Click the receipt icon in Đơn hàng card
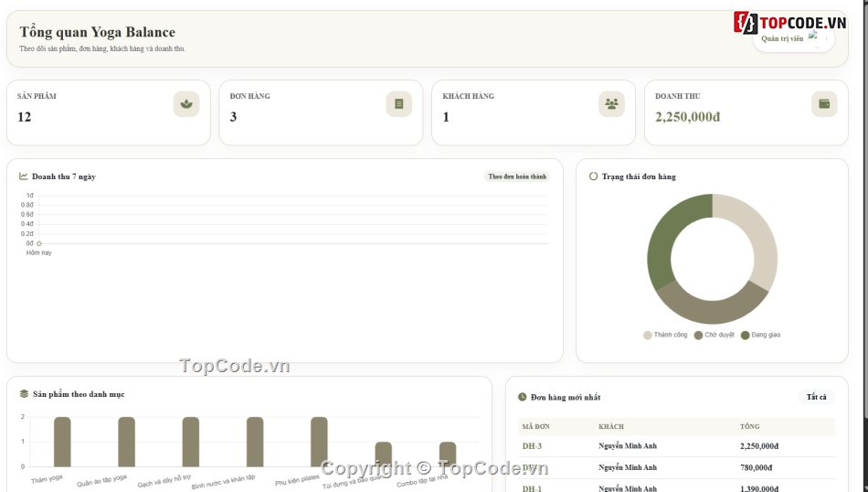The image size is (868, 492). [x=398, y=104]
